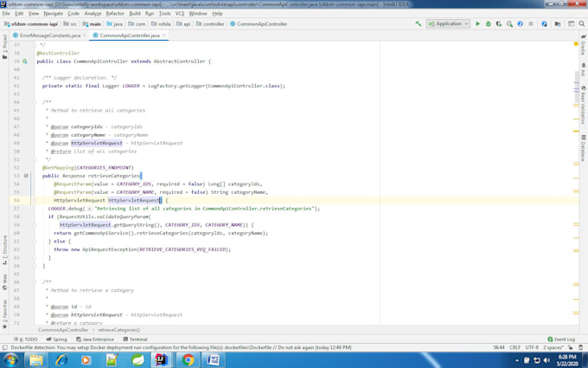Viewport: 588px width, 368px height.
Task: Click the 'main' folder in the navigation bar
Action: click(92, 23)
